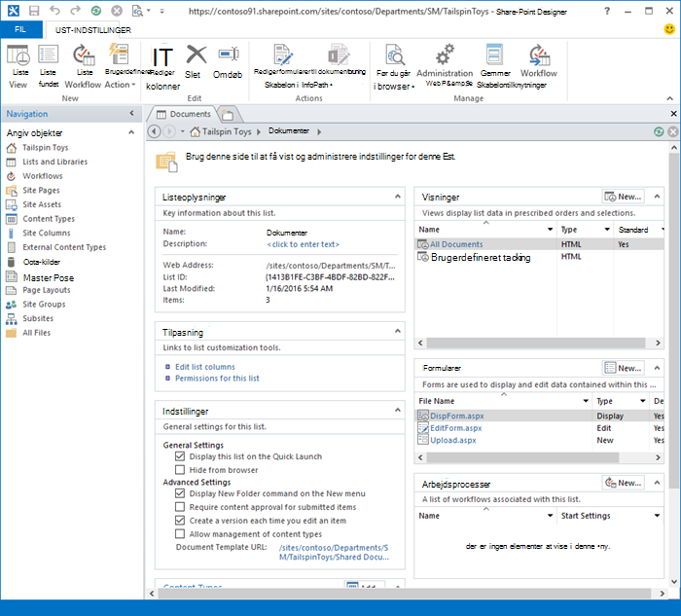
Task: Click the Liste View ribbon icon
Action: [18, 55]
